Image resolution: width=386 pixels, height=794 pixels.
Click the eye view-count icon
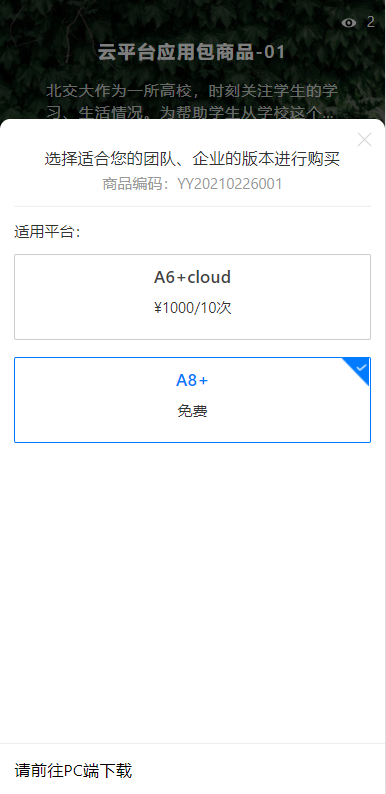pyautogui.click(x=349, y=23)
